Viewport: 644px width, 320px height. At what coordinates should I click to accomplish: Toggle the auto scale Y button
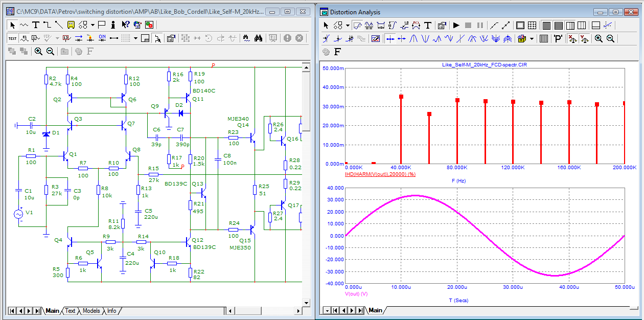point(584,39)
